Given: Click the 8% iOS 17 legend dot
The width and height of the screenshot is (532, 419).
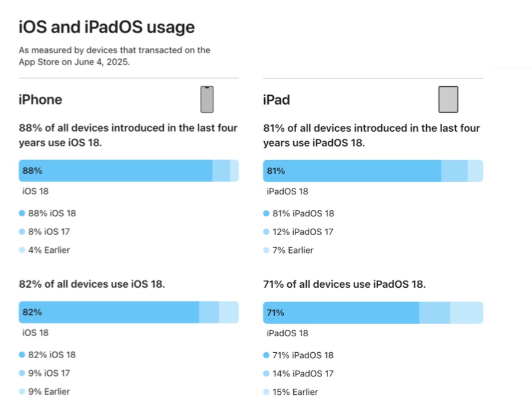Looking at the screenshot, I should [22, 232].
